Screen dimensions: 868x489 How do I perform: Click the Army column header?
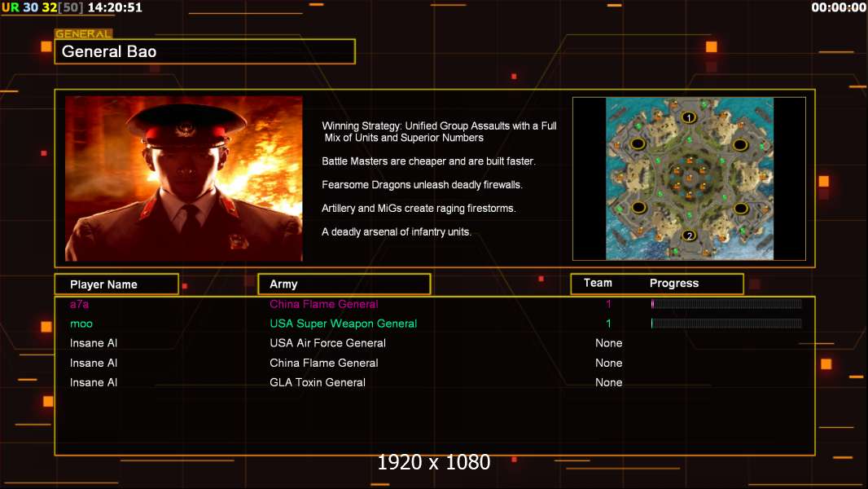tap(344, 284)
